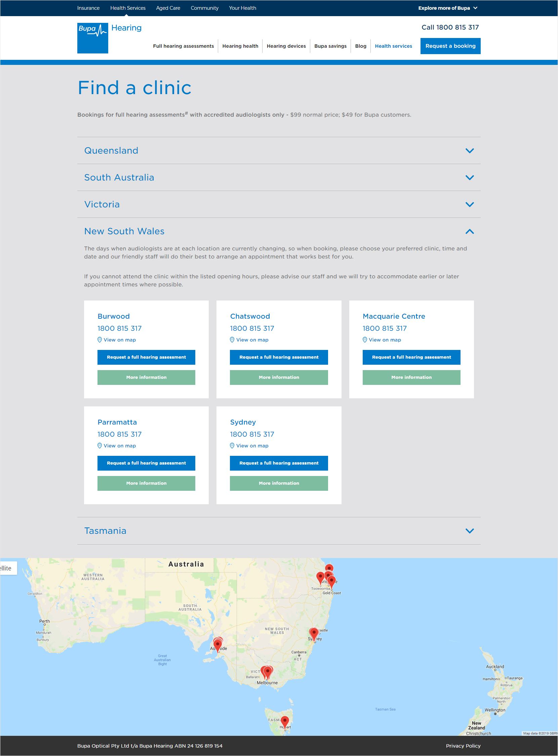This screenshot has width=558, height=756.
Task: Click the Parramatta map pin icon
Action: 99,445
